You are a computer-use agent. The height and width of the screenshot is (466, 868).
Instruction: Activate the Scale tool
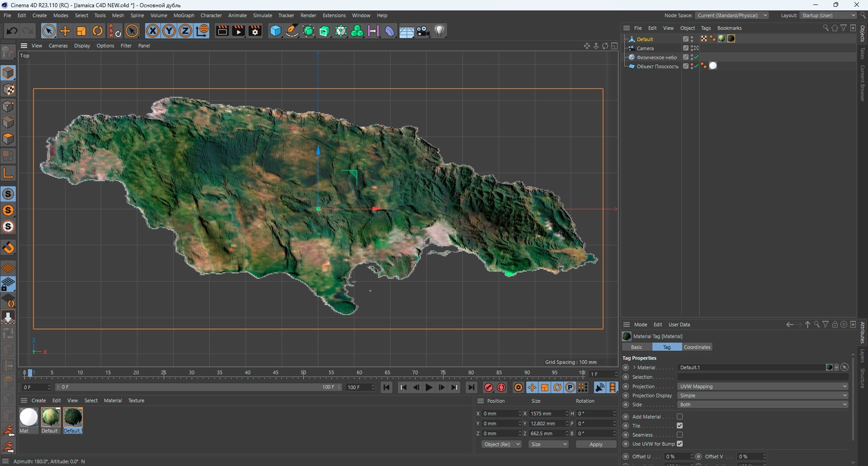[81, 31]
